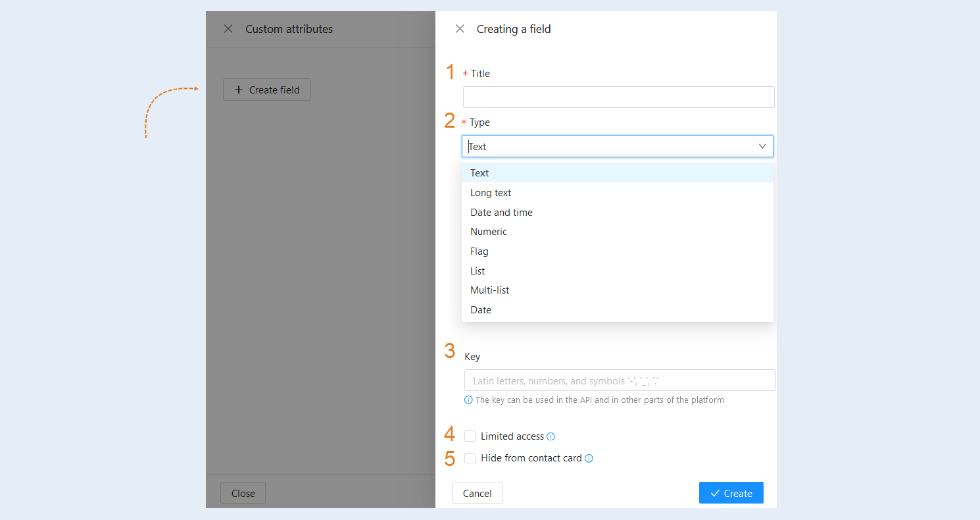Close the Creating a field panel
Image resolution: width=980 pixels, height=520 pixels.
click(460, 29)
